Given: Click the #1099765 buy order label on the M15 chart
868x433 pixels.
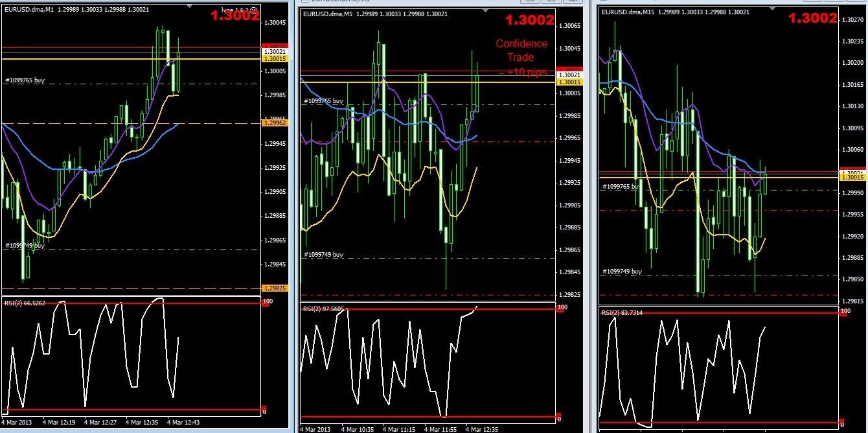Looking at the screenshot, I should pos(623,187).
